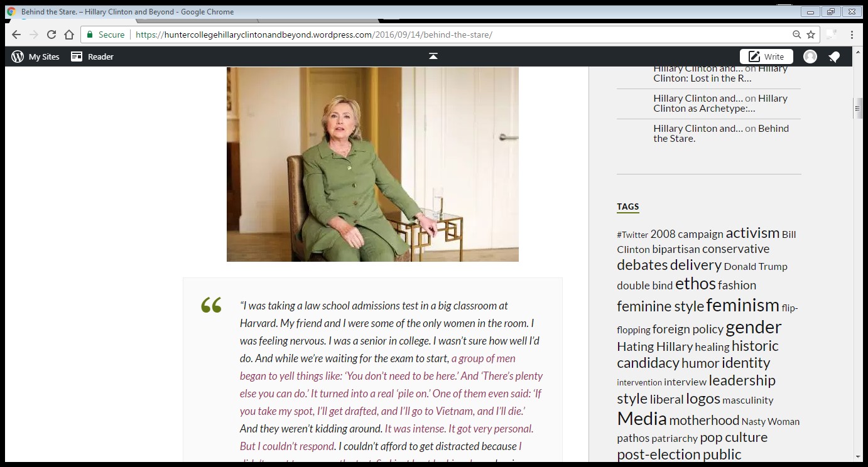Click highlighted text 'It was intense. It got very personal.'
The width and height of the screenshot is (868, 467).
(x=459, y=429)
